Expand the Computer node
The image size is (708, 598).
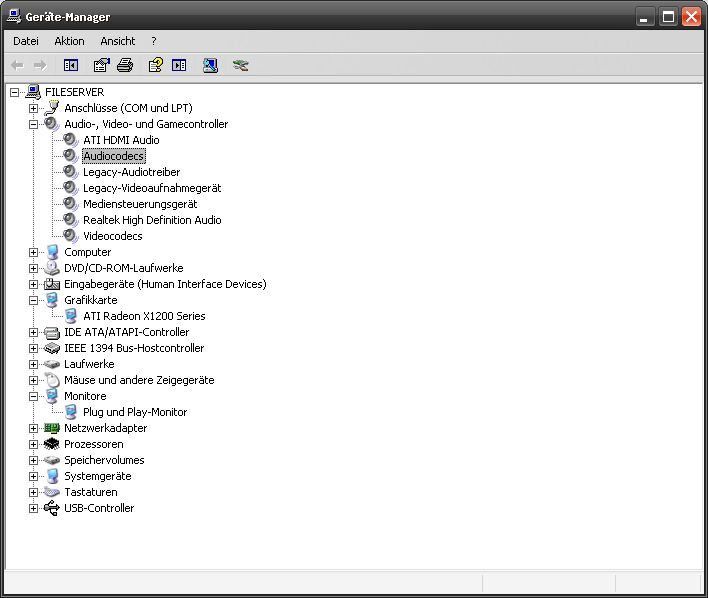tap(33, 252)
